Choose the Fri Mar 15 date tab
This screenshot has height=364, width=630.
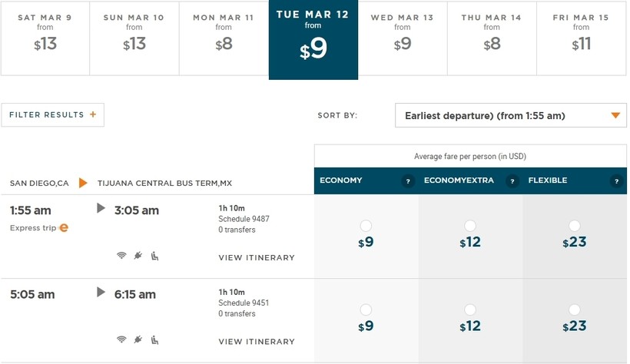click(581, 38)
